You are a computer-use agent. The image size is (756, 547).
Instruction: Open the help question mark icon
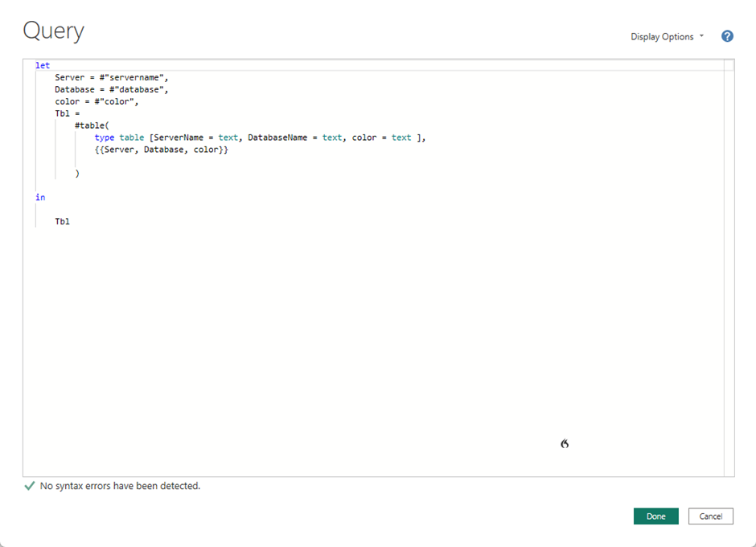coord(727,36)
